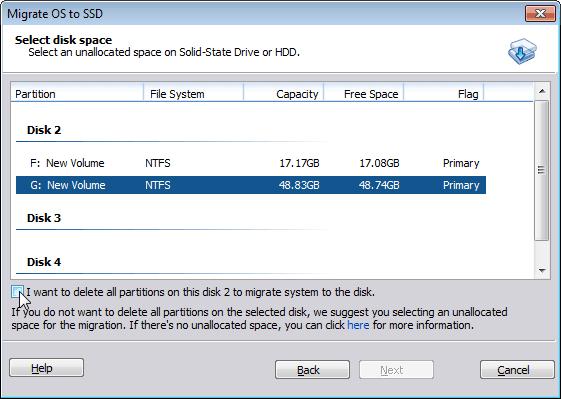This screenshot has width=561, height=399.
Task: Click the Primary flag on G: row
Action: (x=461, y=185)
